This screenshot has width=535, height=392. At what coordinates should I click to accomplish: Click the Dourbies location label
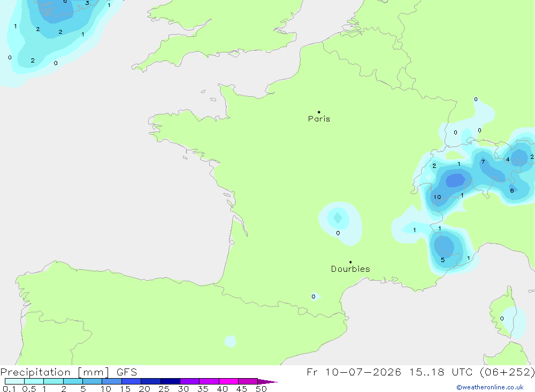tap(350, 269)
